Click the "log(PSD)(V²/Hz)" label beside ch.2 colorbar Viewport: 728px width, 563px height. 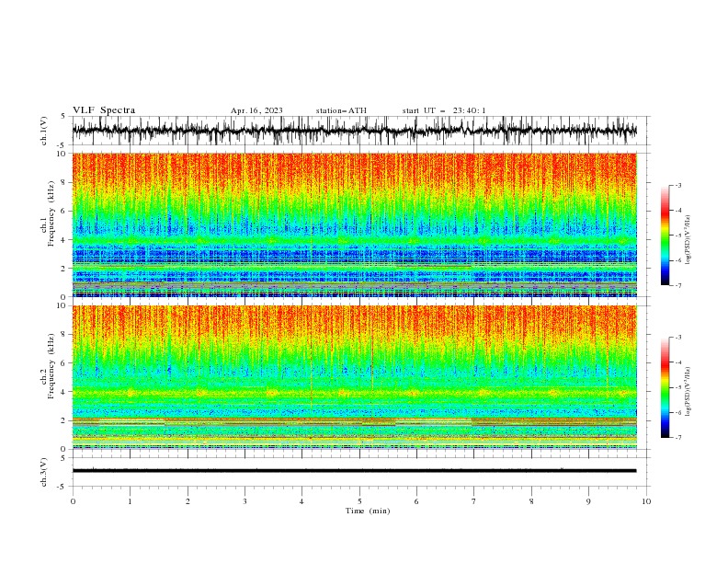click(x=688, y=391)
